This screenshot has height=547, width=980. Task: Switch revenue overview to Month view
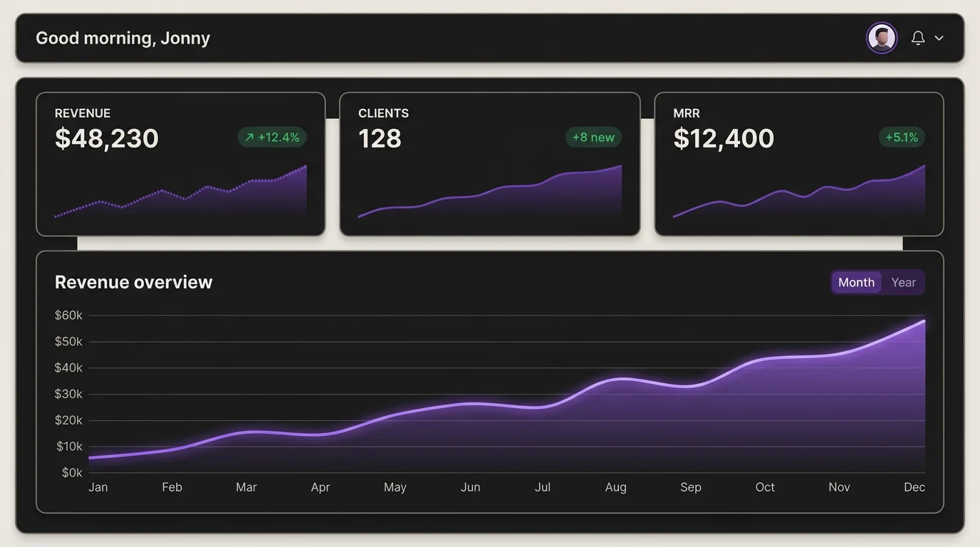coord(856,282)
